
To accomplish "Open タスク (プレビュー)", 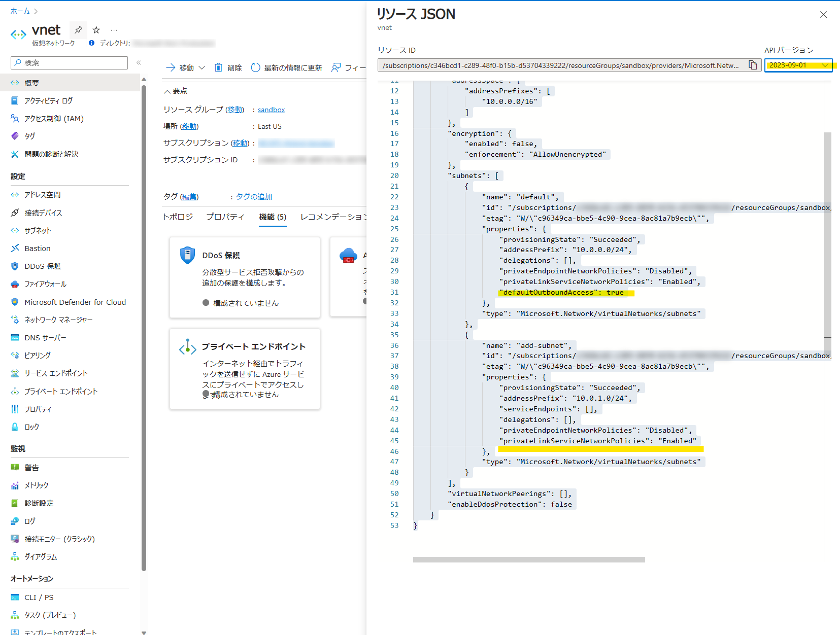I will (50, 615).
